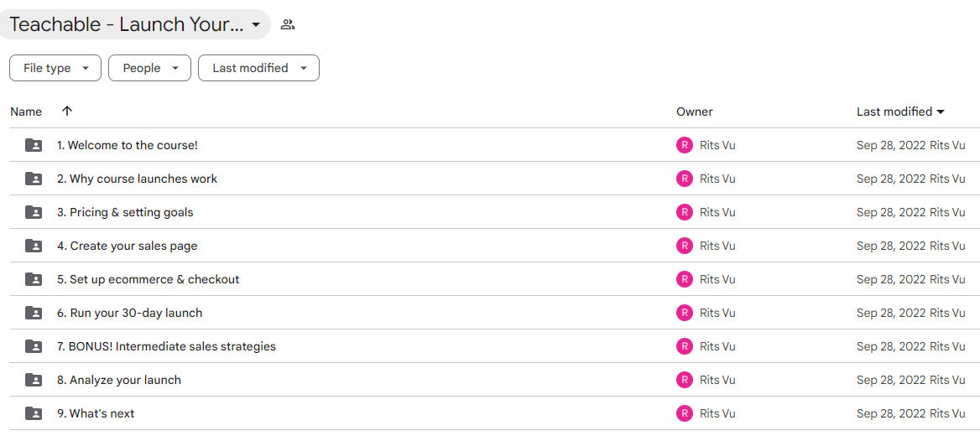
Task: Click folder icon for Create your sales page
Action: click(33, 246)
